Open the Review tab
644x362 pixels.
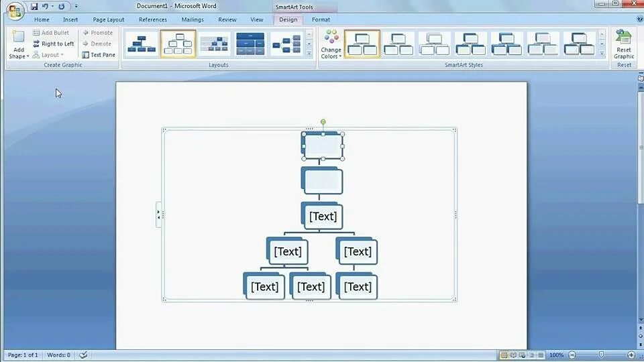pyautogui.click(x=227, y=19)
